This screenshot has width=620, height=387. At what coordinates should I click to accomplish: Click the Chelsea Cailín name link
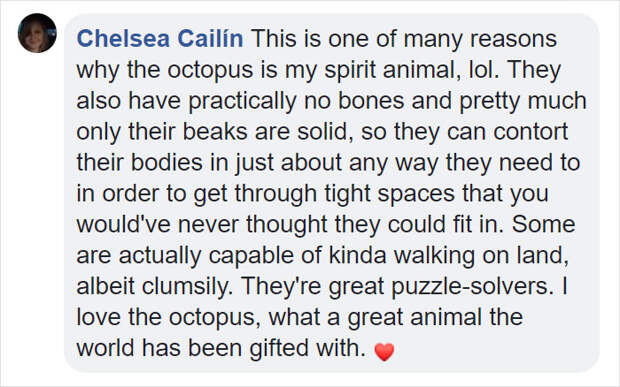(160, 39)
